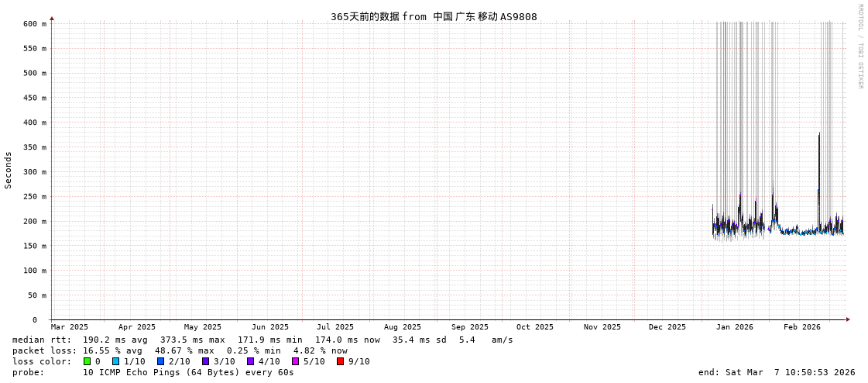Click the 200 m y-axis tick label
868x383 pixels.
[34, 222]
